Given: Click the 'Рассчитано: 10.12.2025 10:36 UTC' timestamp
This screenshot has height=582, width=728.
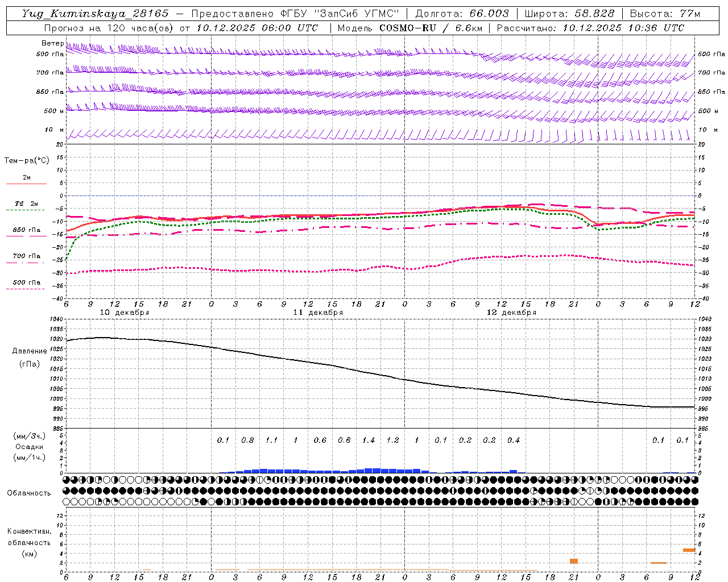Looking at the screenshot, I should tap(590, 28).
